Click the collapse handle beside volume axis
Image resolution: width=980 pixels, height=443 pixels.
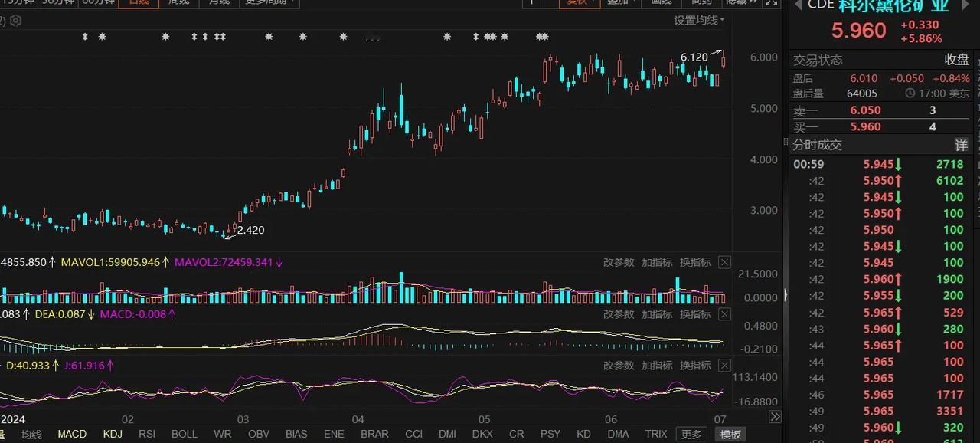point(786,294)
